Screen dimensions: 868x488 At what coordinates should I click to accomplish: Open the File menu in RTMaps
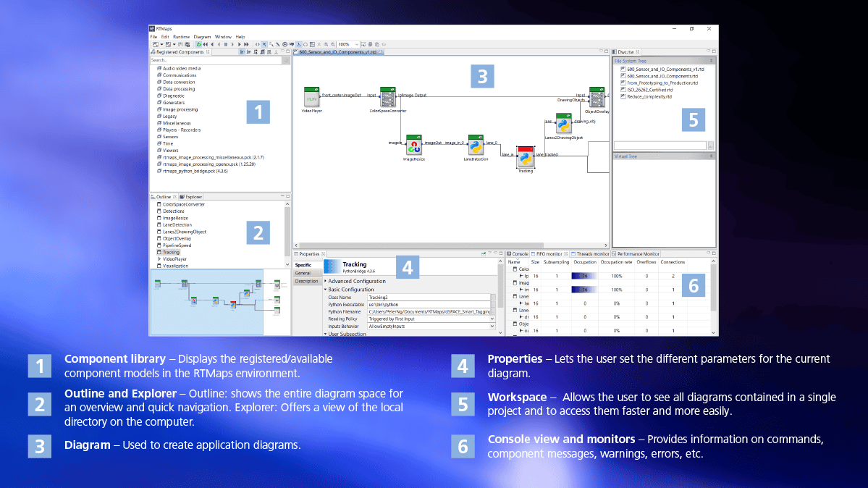click(153, 37)
